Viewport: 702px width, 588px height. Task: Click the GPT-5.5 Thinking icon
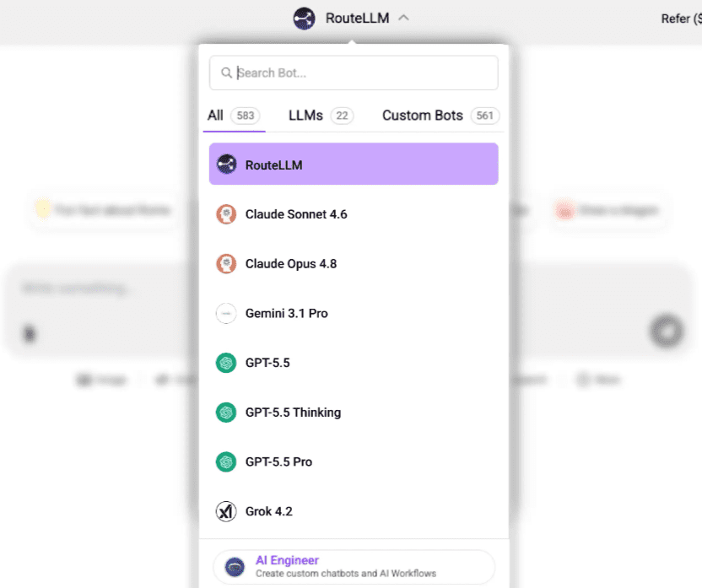pos(226,413)
